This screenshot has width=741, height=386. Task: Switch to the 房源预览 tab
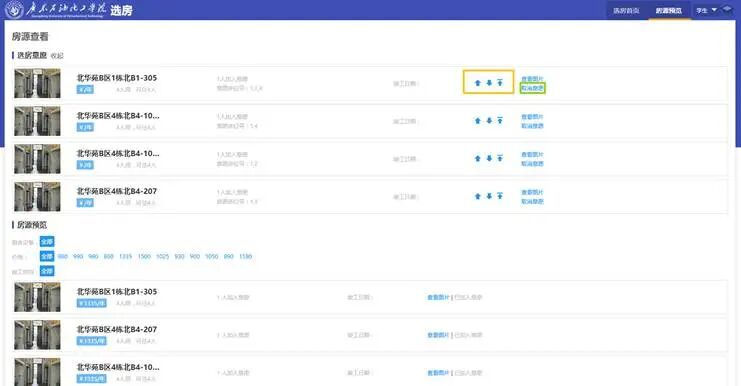(669, 10)
